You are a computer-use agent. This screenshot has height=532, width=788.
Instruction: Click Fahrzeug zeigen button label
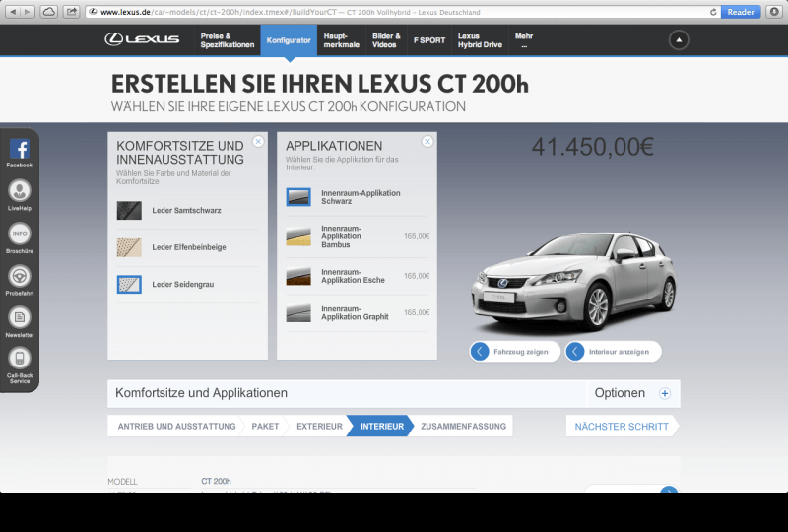(521, 352)
